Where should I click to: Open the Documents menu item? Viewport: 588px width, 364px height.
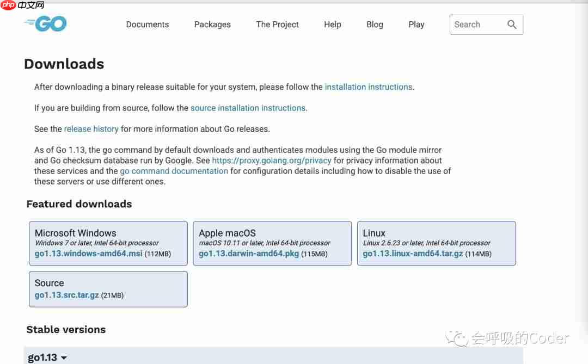pos(147,24)
